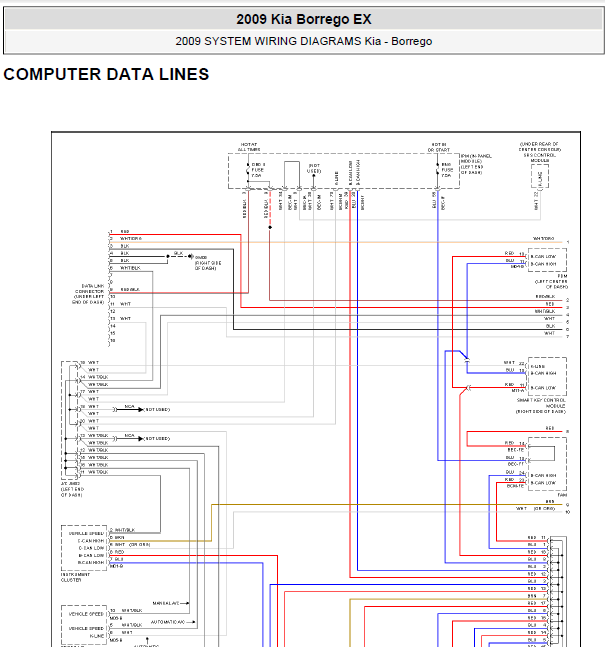Click "(NOT USED)" inside the IPM fuse box
This screenshot has height=647, width=605.
tap(314, 168)
